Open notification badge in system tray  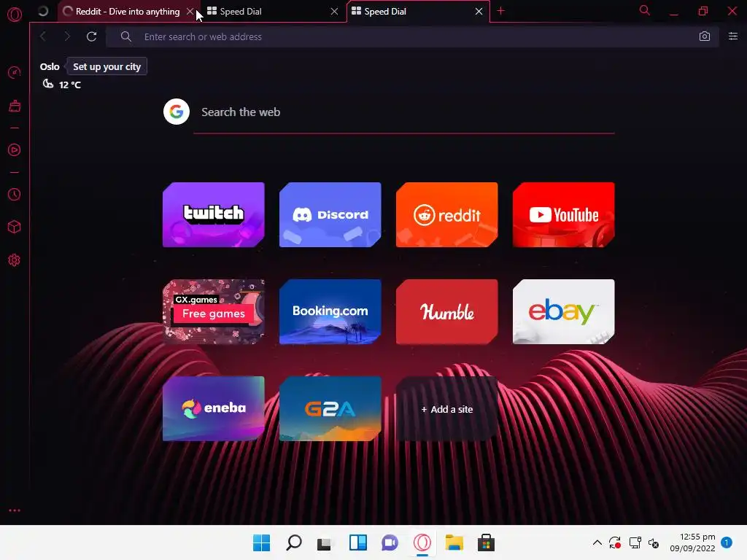(x=727, y=542)
